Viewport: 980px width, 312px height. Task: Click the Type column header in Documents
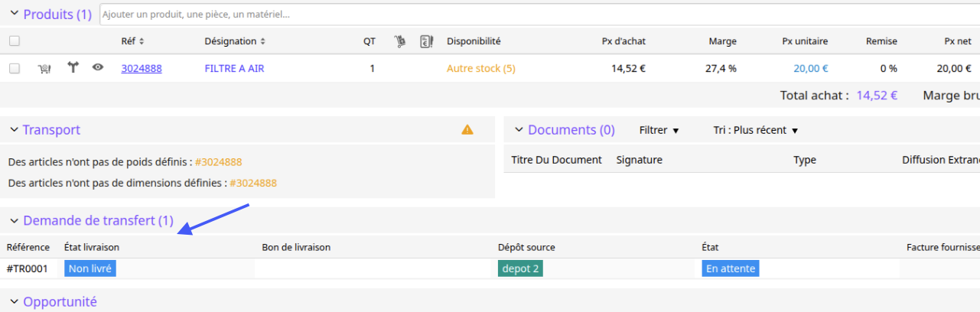pyautogui.click(x=805, y=160)
